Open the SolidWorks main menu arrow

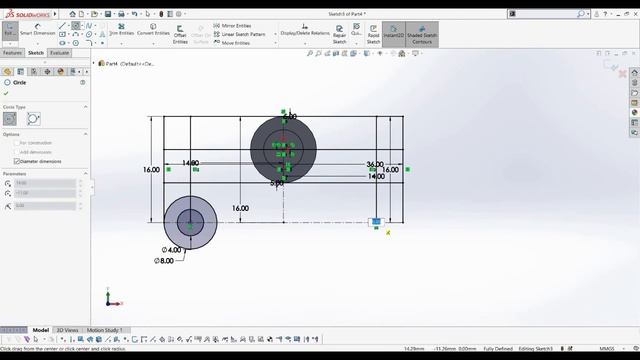[55, 14]
